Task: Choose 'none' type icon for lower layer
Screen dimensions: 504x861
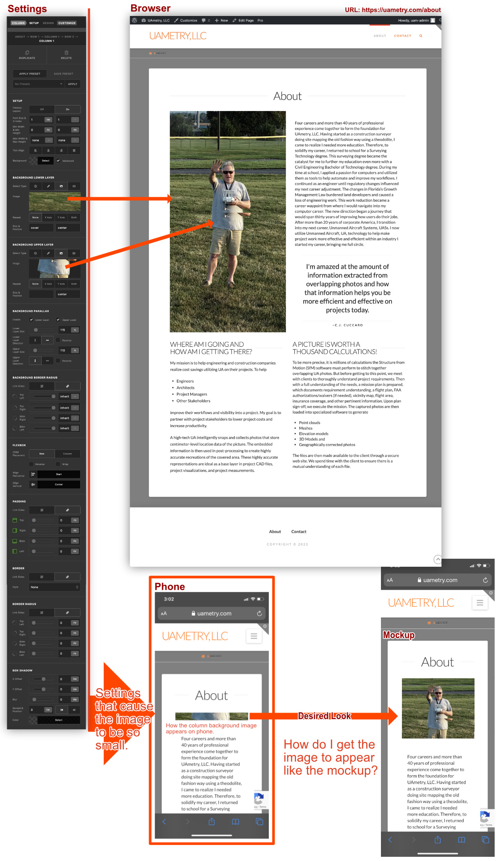Action: [35, 186]
